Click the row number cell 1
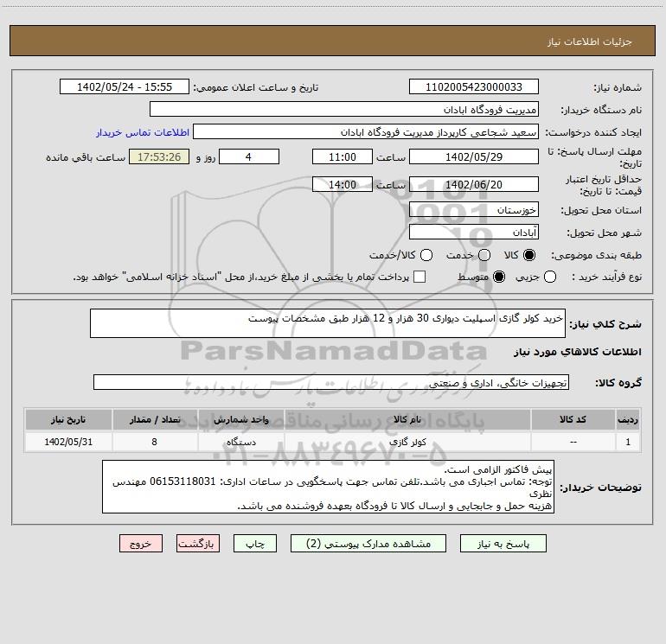The image size is (666, 644). (628, 442)
